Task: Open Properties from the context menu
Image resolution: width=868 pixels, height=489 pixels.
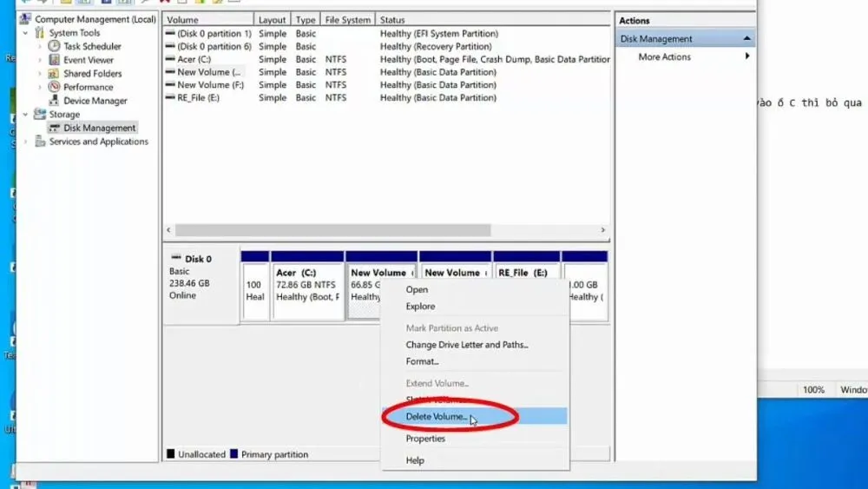Action: [x=425, y=439]
